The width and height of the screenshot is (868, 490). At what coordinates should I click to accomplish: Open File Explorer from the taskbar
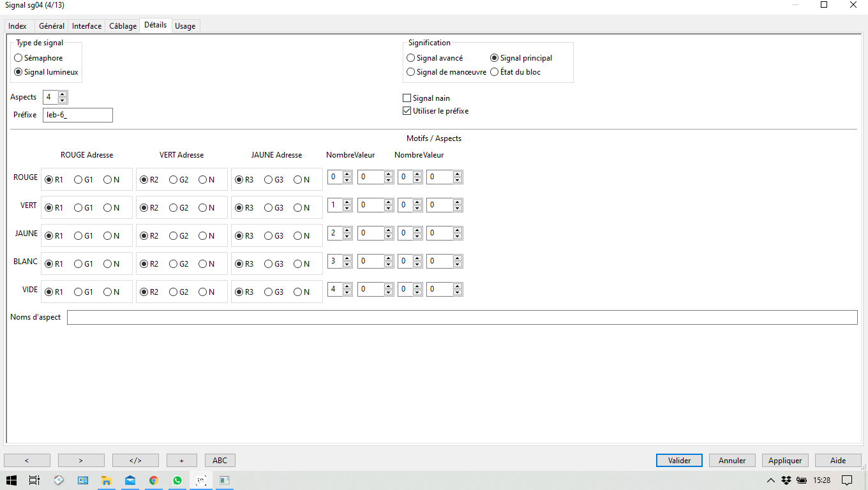pos(107,480)
